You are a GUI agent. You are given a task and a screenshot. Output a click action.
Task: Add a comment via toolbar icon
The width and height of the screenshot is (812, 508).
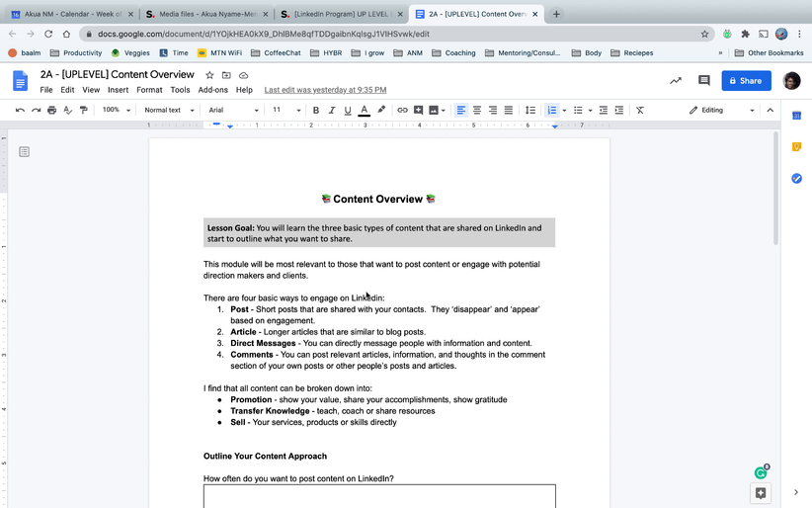coord(418,110)
